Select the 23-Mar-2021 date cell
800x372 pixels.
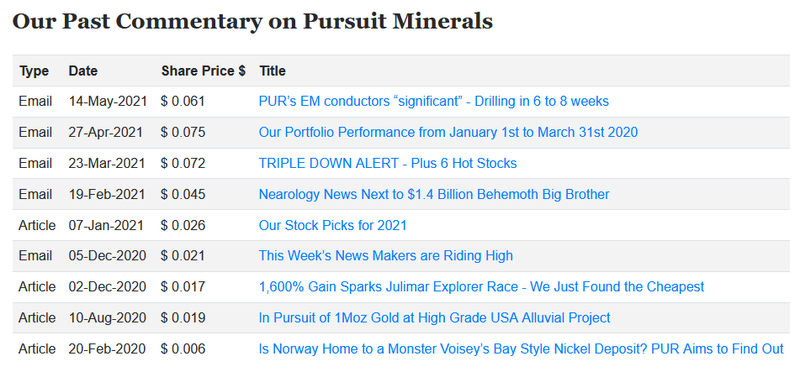click(107, 163)
